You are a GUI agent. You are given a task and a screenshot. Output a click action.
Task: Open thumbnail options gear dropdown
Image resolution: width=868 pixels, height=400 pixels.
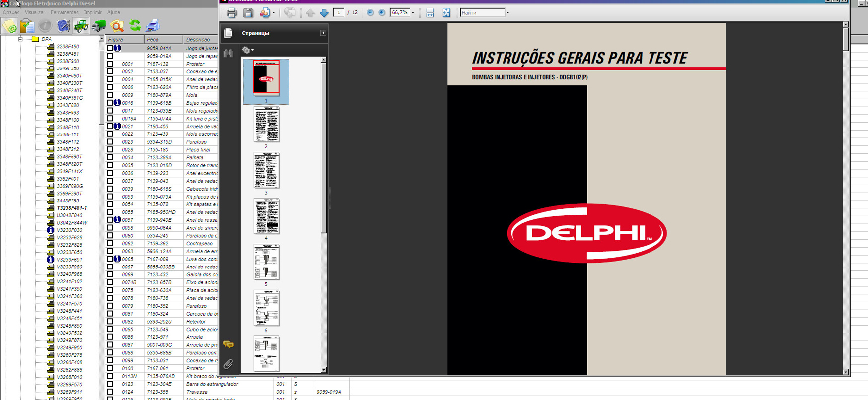point(247,50)
